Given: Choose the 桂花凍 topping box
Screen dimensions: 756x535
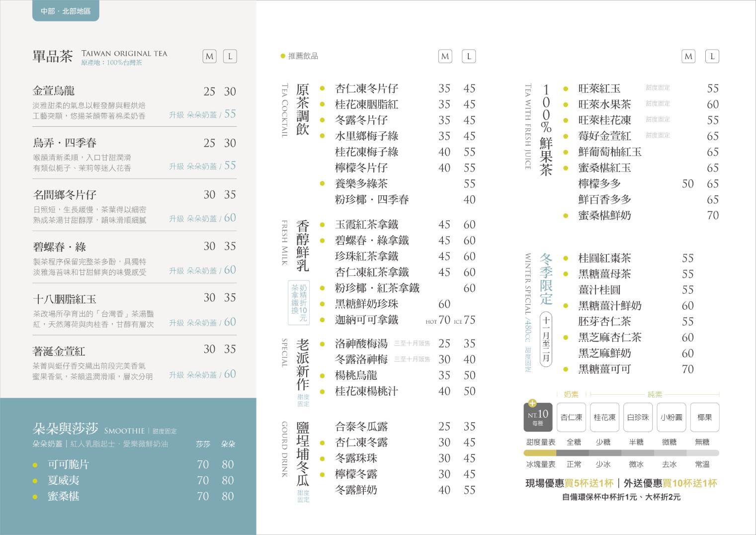Looking at the screenshot, I should tap(604, 417).
